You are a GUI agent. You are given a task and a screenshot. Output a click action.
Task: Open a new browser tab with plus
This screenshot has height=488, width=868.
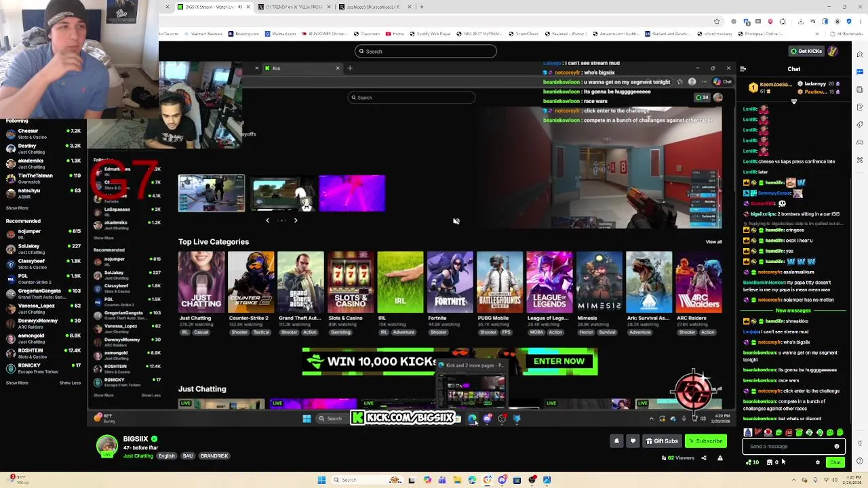tap(422, 7)
